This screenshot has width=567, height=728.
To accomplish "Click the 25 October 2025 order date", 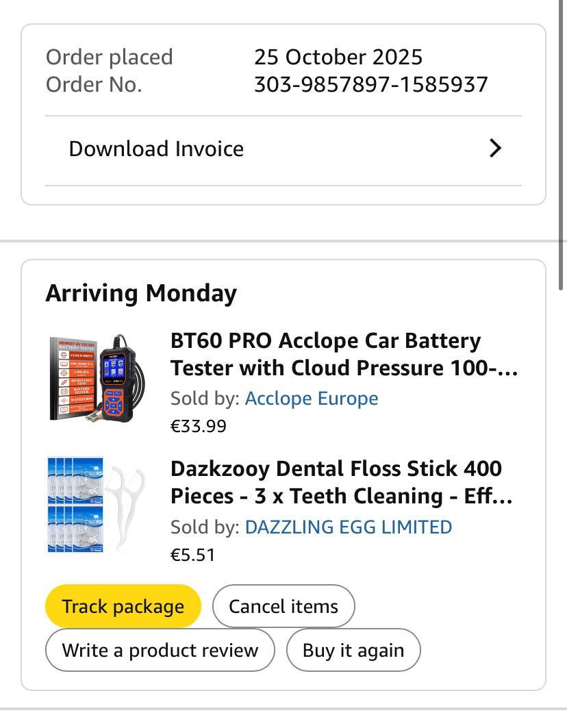I will coord(338,57).
